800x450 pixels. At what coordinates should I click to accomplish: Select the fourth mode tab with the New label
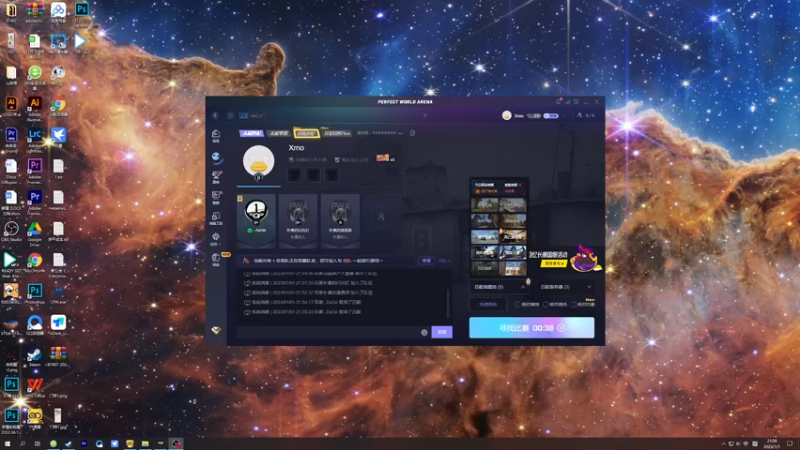coord(337,133)
